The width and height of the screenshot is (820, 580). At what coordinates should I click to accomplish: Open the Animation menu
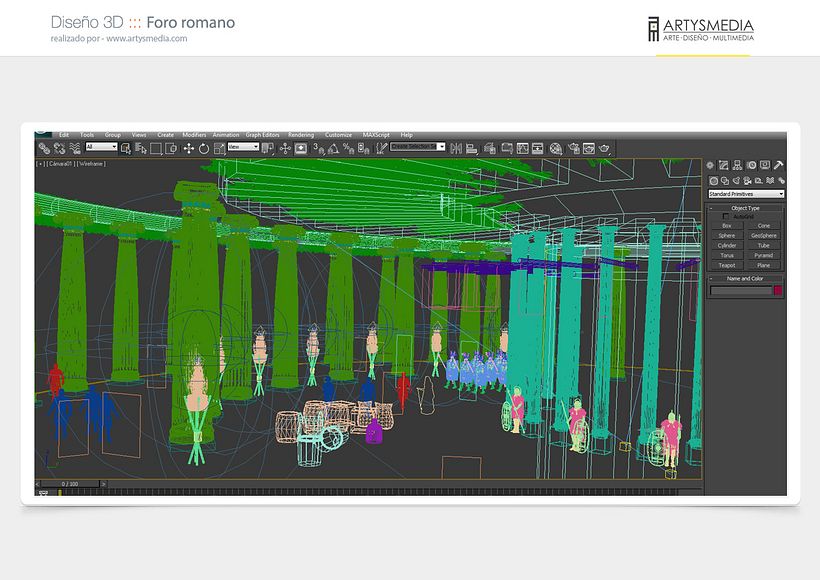click(226, 135)
